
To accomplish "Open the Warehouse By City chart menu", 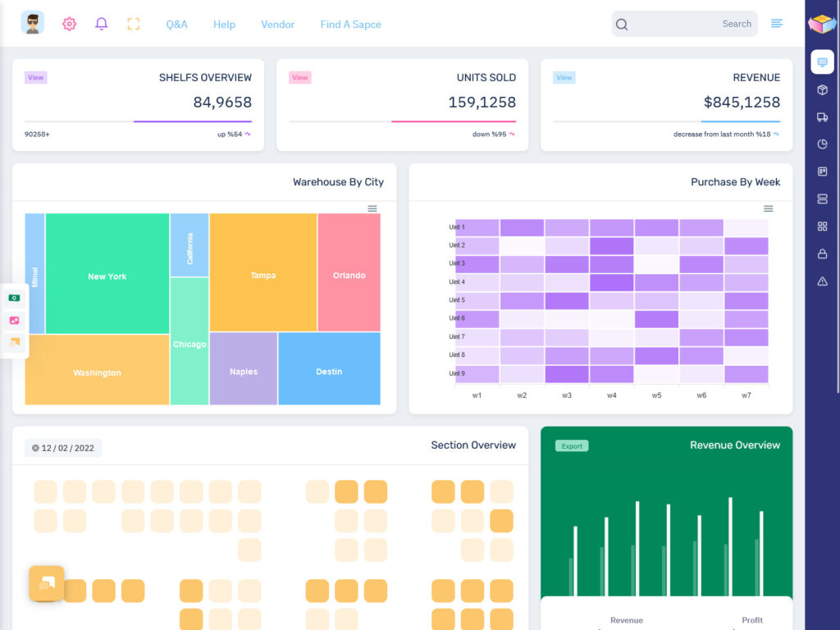I will (372, 209).
